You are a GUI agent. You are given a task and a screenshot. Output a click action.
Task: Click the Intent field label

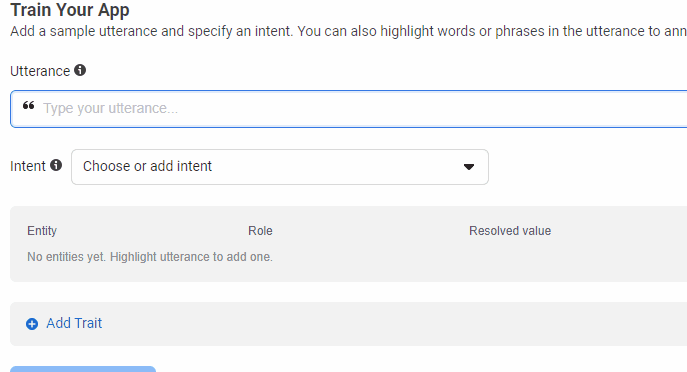(28, 166)
